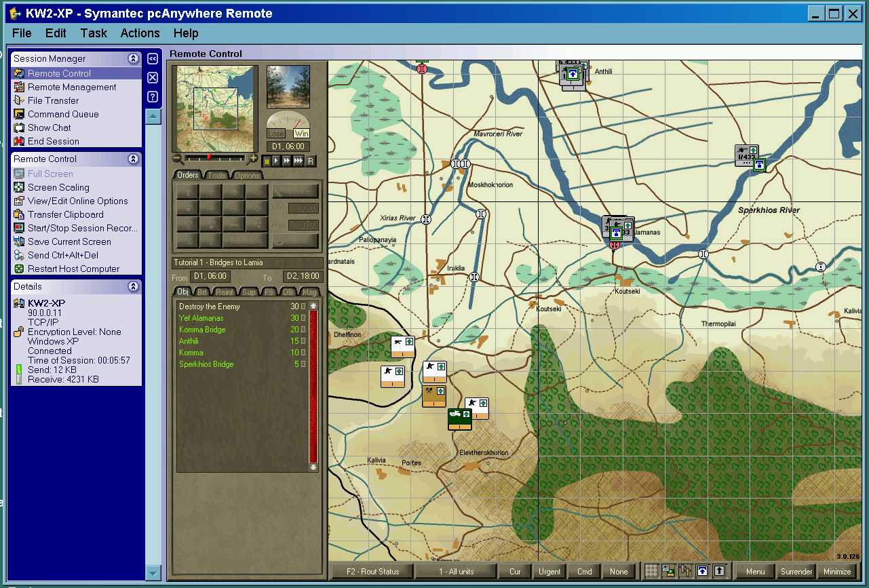Open the Task menu
This screenshot has width=869, height=588.
(x=94, y=33)
